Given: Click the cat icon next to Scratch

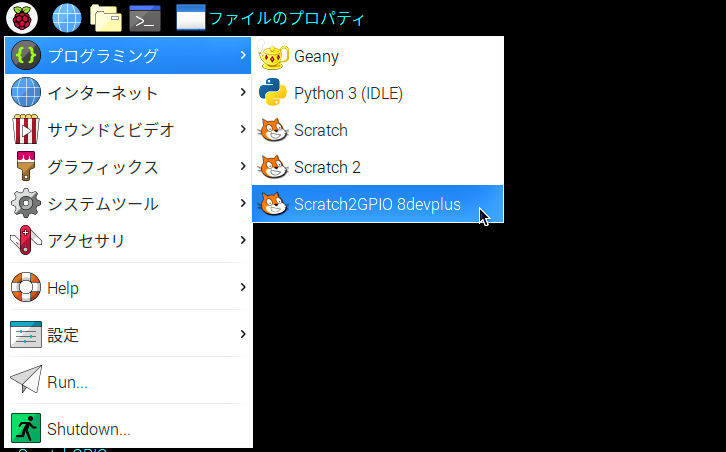Looking at the screenshot, I should (x=273, y=130).
